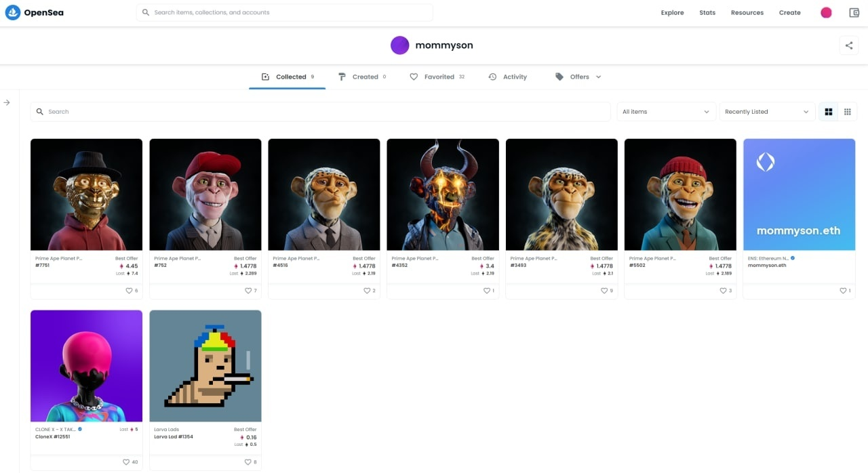Open the wallet icon in header
This screenshot has height=473, width=868.
click(854, 12)
